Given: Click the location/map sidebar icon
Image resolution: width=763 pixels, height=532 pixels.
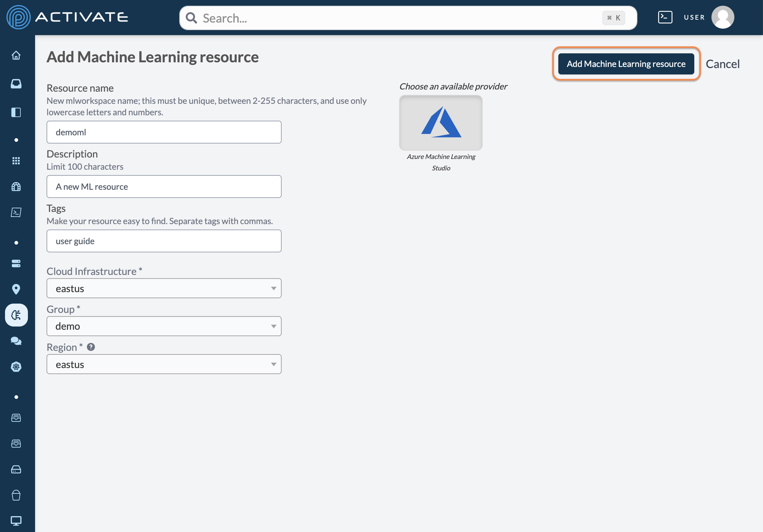Looking at the screenshot, I should click(x=16, y=289).
